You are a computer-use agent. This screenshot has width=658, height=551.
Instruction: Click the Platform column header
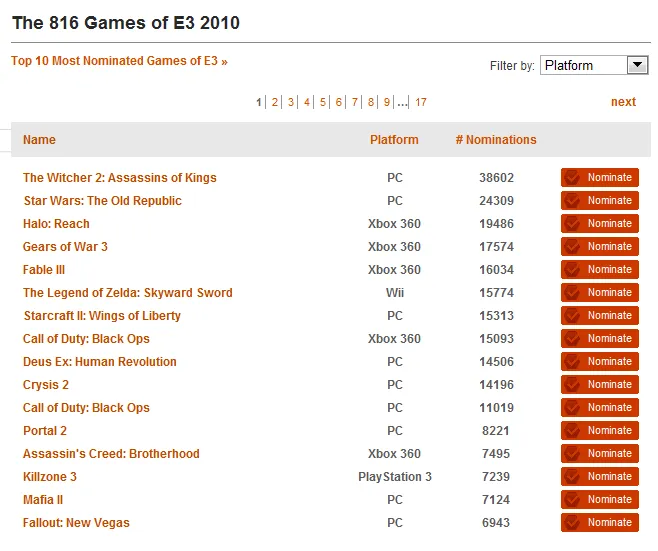pyautogui.click(x=394, y=140)
